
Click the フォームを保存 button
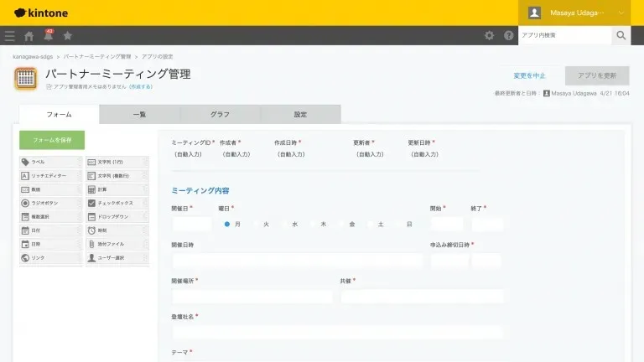[52, 141]
